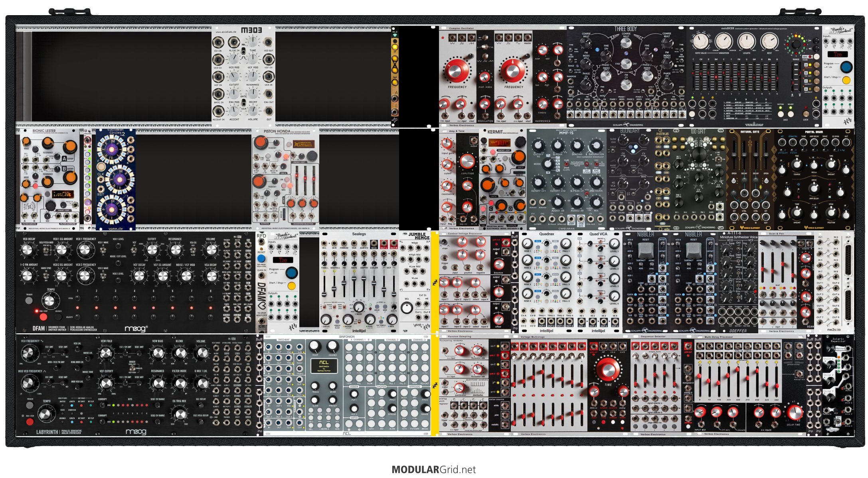The height and width of the screenshot is (478, 868).
Task: Push the meloDICER LOCK button
Action: tap(806, 114)
